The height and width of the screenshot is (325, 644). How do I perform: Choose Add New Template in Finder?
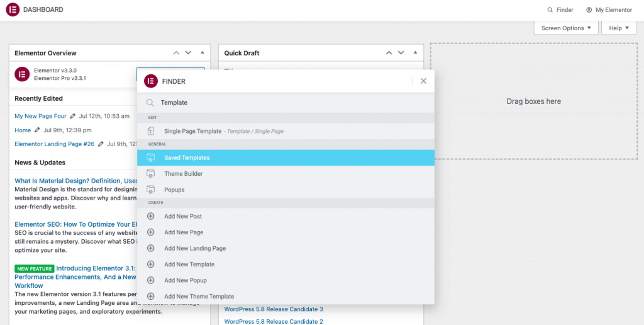(286, 264)
